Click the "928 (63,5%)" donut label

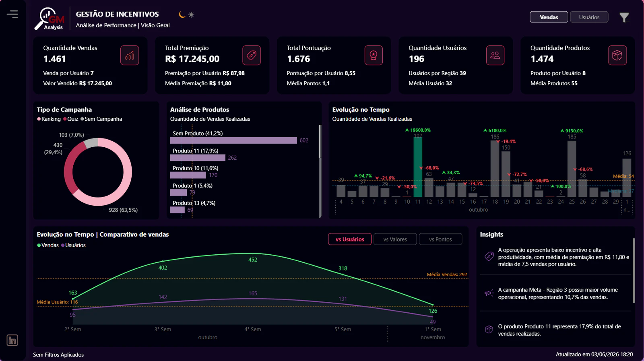click(x=123, y=210)
